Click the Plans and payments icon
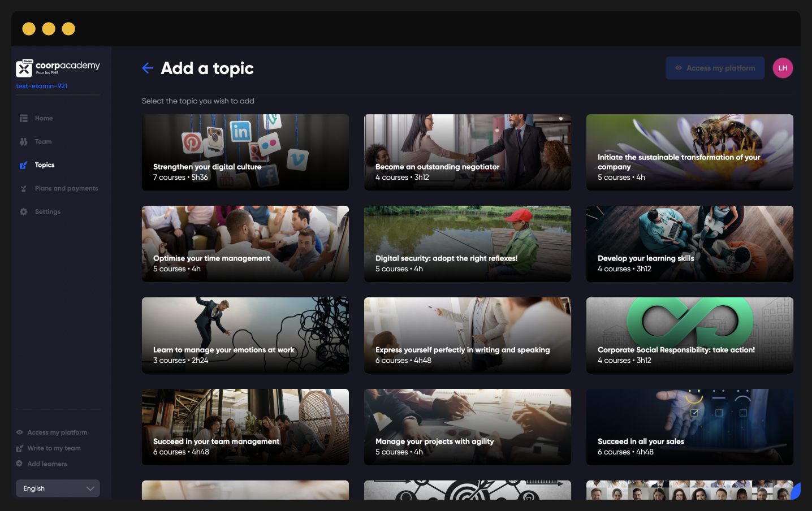The height and width of the screenshot is (511, 812). point(23,188)
